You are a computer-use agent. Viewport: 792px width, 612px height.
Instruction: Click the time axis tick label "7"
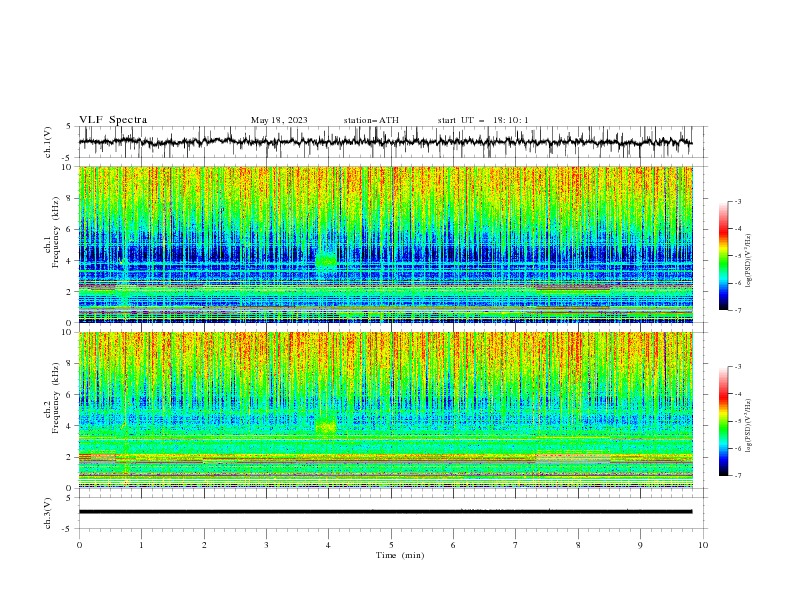[516, 545]
